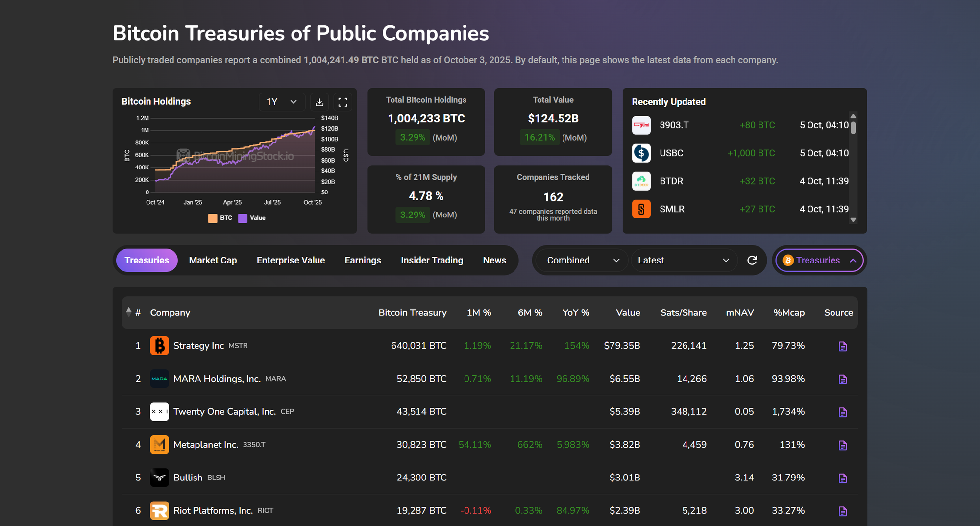Open the source document for Strategy Inc
980x526 pixels.
pos(843,346)
